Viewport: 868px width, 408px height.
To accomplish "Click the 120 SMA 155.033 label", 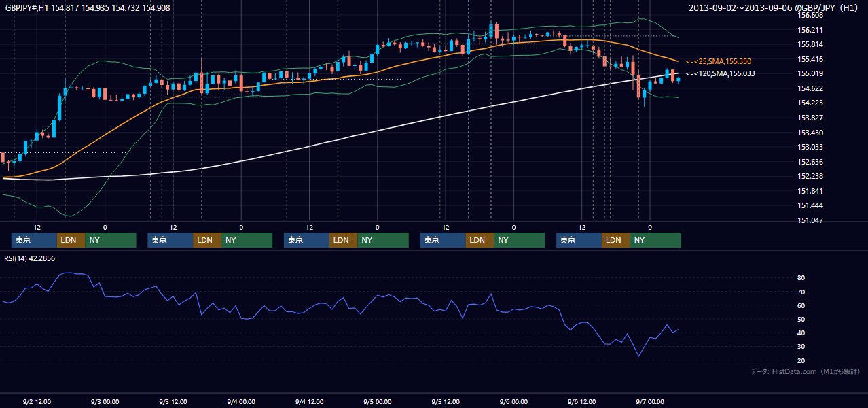I will 721,73.
